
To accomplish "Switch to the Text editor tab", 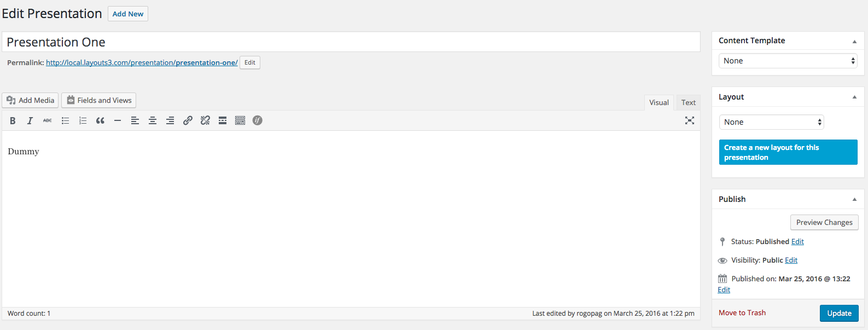I will 688,102.
